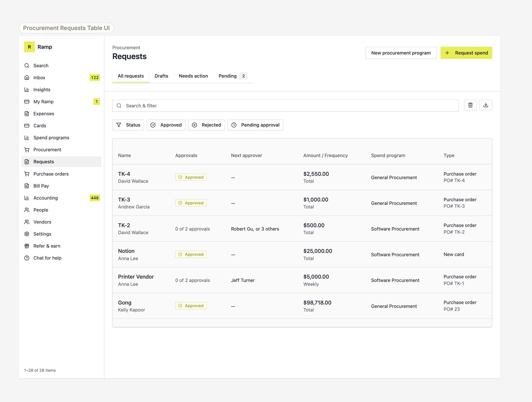Click PO# 23 in Gong row
532x402 pixels.
coord(452,309)
